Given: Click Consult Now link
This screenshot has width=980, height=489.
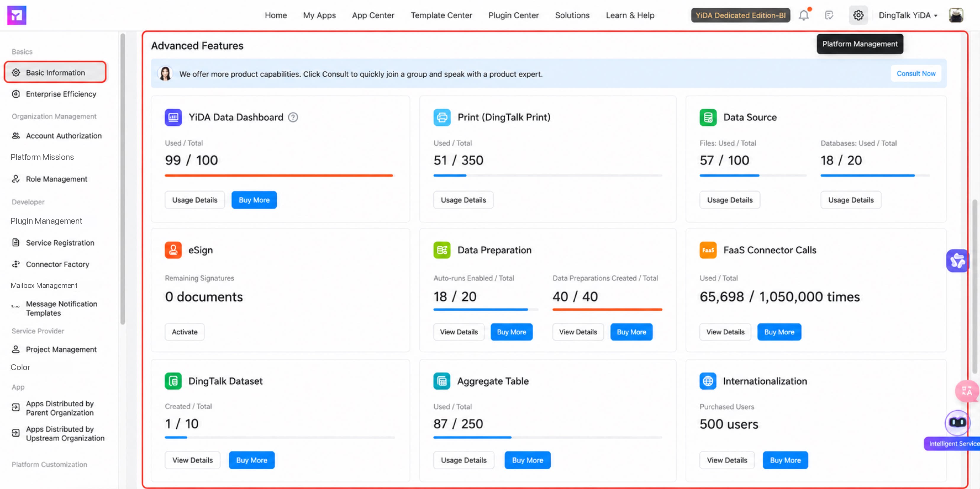Looking at the screenshot, I should pos(916,74).
